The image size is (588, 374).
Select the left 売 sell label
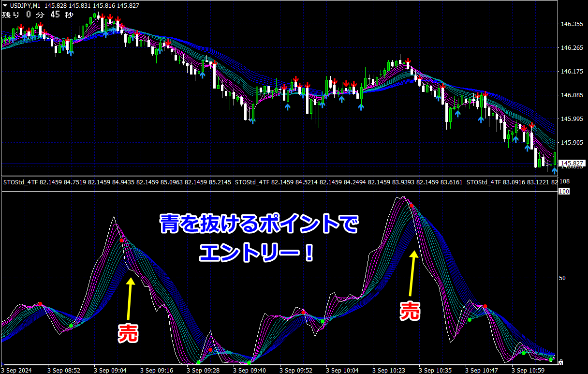click(129, 333)
